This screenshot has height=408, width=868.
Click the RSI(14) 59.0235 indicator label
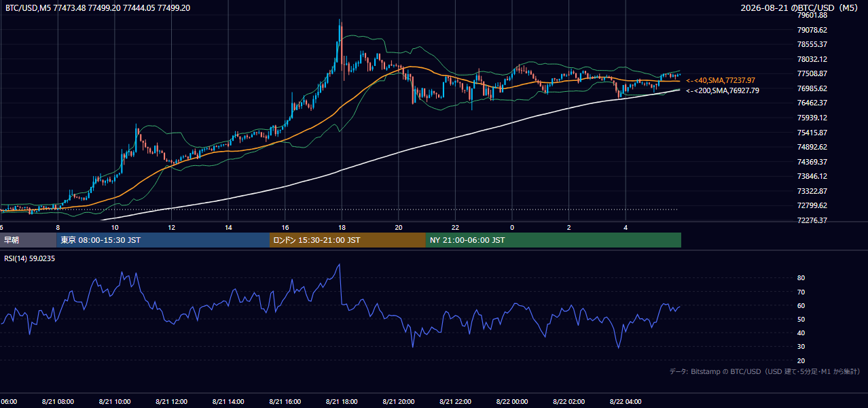click(30, 258)
